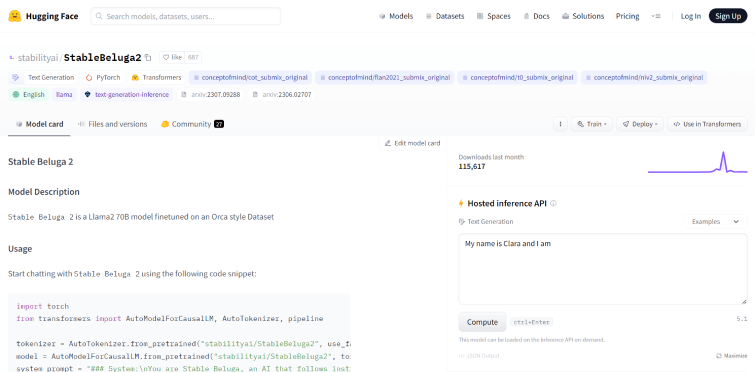Image resolution: width=755 pixels, height=372 pixels.
Task: Open Solutions in top navigation
Action: 583,16
